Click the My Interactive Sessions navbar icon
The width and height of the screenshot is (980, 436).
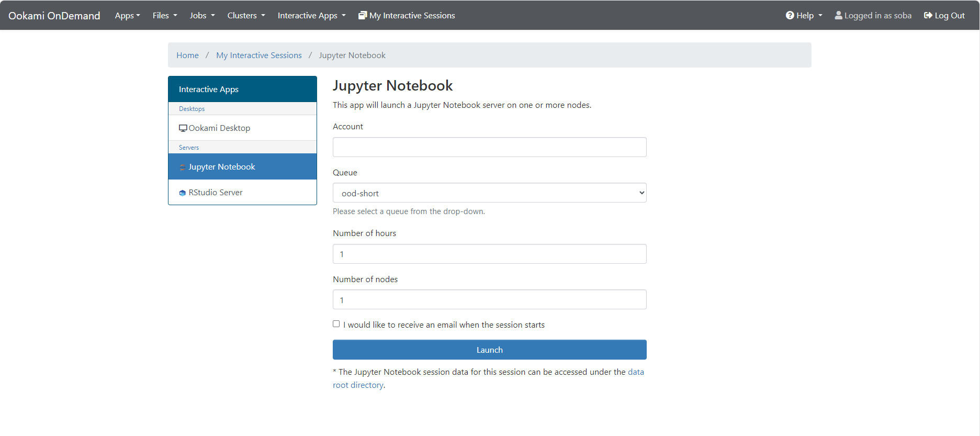point(362,15)
